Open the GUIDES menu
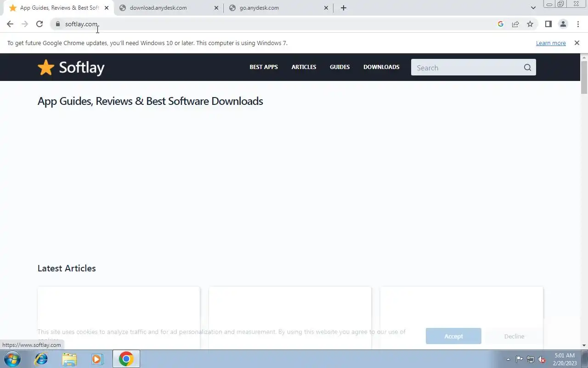 tap(339, 67)
